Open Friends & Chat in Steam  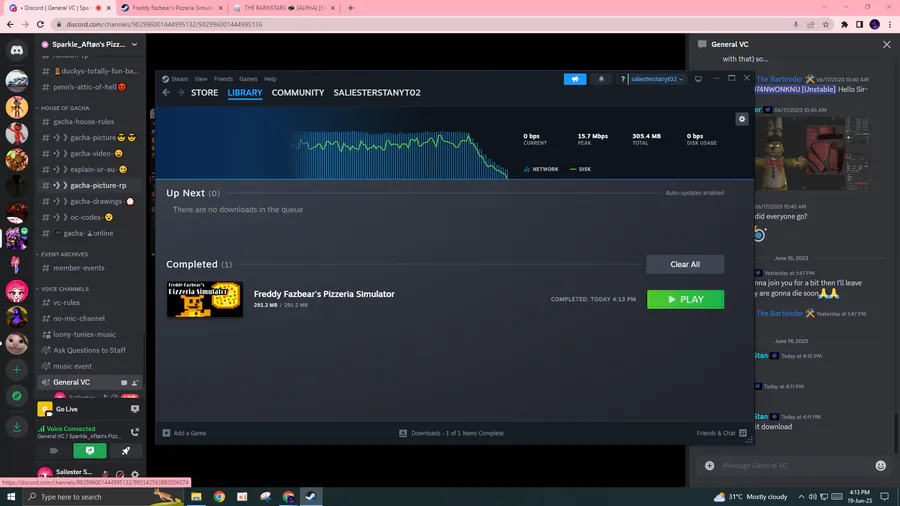721,433
